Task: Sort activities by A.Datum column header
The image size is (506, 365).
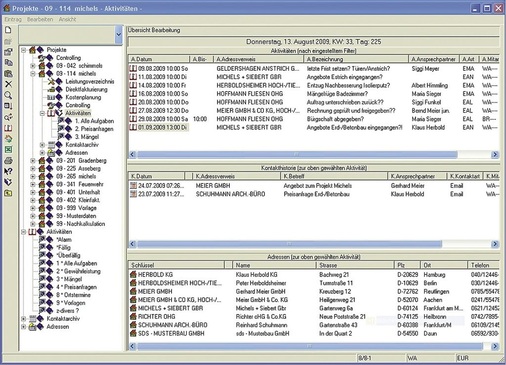Action: [159, 59]
